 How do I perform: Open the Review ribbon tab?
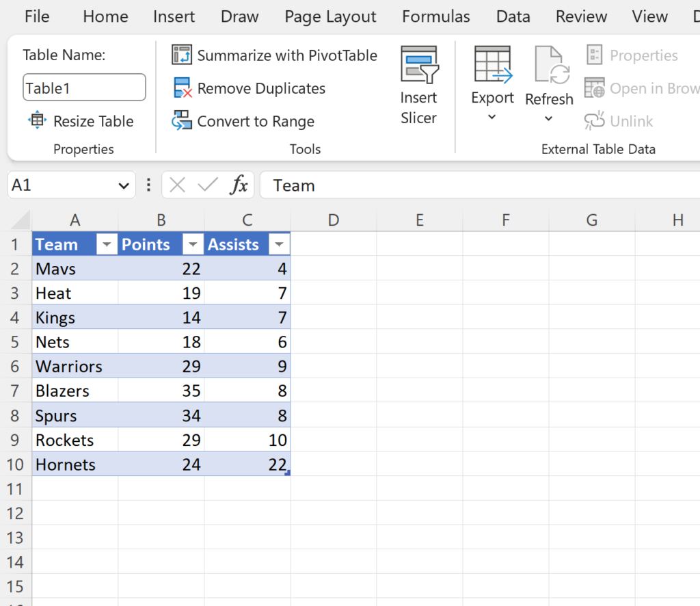coord(581,16)
